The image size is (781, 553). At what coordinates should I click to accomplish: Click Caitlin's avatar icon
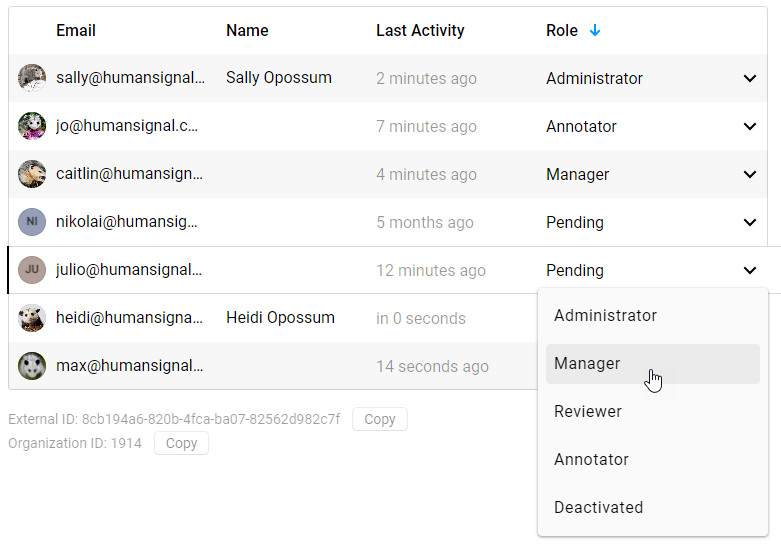(32, 174)
